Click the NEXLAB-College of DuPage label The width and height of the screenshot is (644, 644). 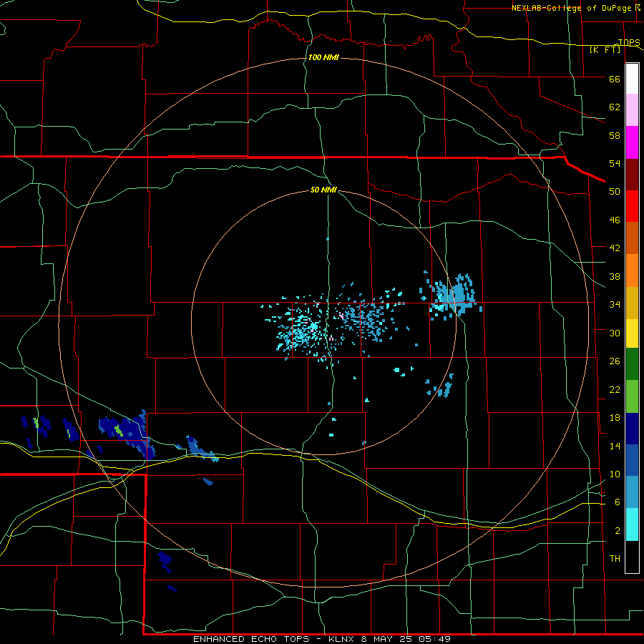[x=571, y=8]
